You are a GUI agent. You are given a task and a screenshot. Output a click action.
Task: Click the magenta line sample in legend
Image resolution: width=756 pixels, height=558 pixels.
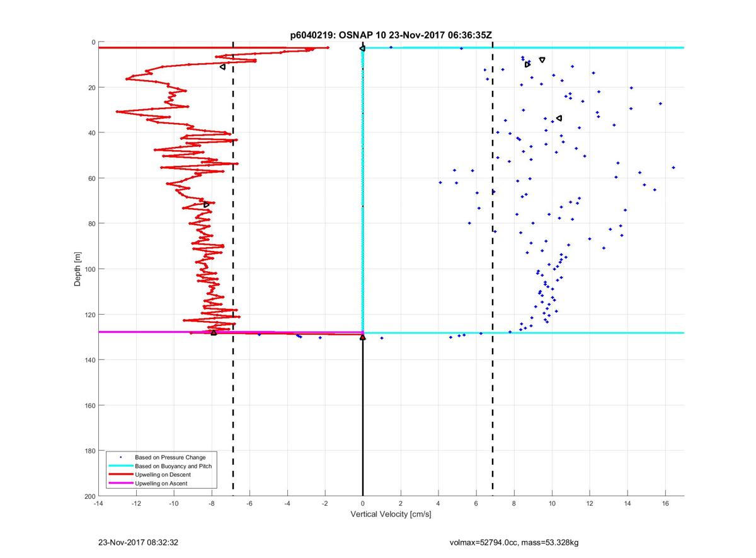click(x=120, y=483)
